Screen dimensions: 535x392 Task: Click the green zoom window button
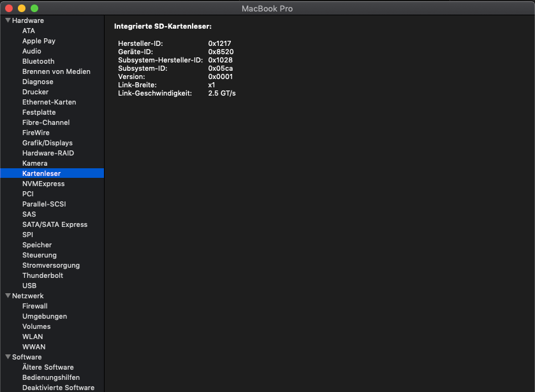click(x=34, y=8)
